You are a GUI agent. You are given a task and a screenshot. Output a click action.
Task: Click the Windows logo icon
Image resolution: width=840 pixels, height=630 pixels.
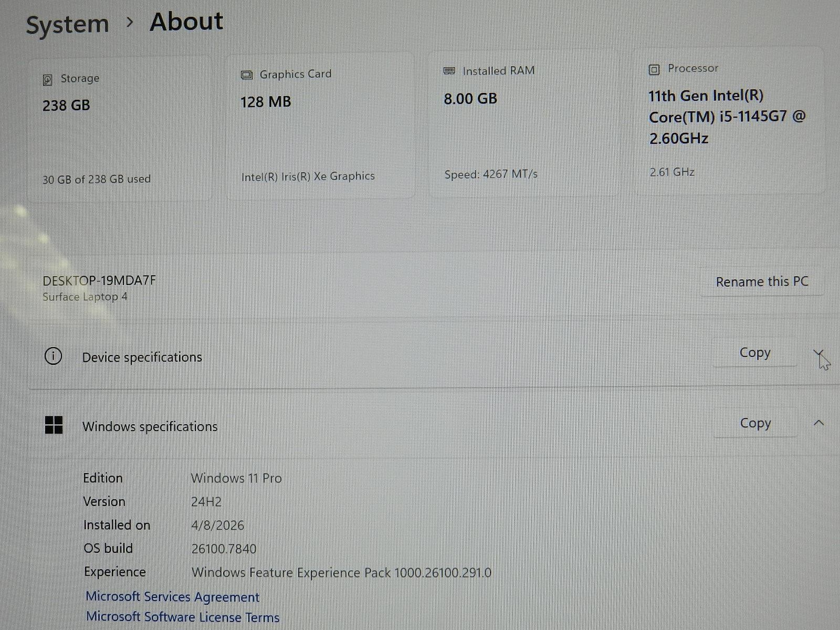click(54, 425)
